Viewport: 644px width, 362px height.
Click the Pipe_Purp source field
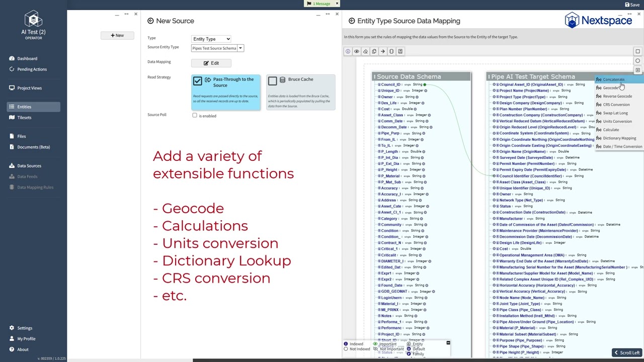pyautogui.click(x=390, y=133)
